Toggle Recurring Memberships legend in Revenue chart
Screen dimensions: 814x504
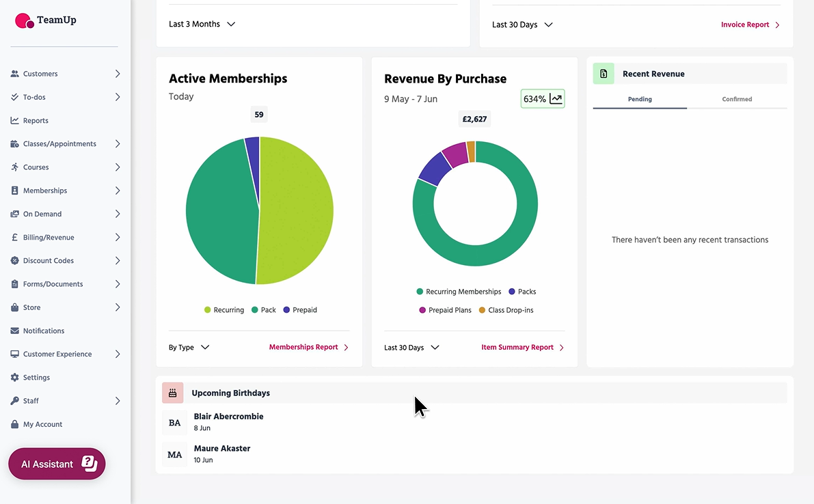click(x=459, y=292)
